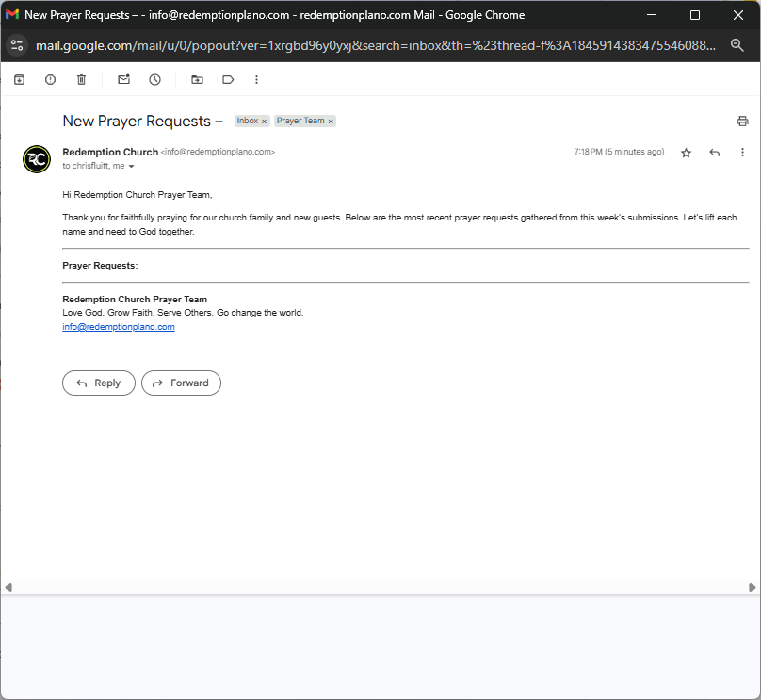
Task: Click the Redemption Church sender avatar
Action: (x=37, y=159)
